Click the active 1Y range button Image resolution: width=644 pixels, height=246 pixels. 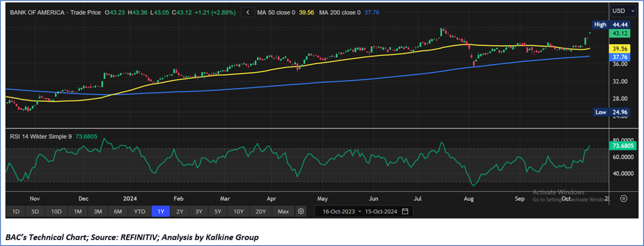click(x=161, y=211)
